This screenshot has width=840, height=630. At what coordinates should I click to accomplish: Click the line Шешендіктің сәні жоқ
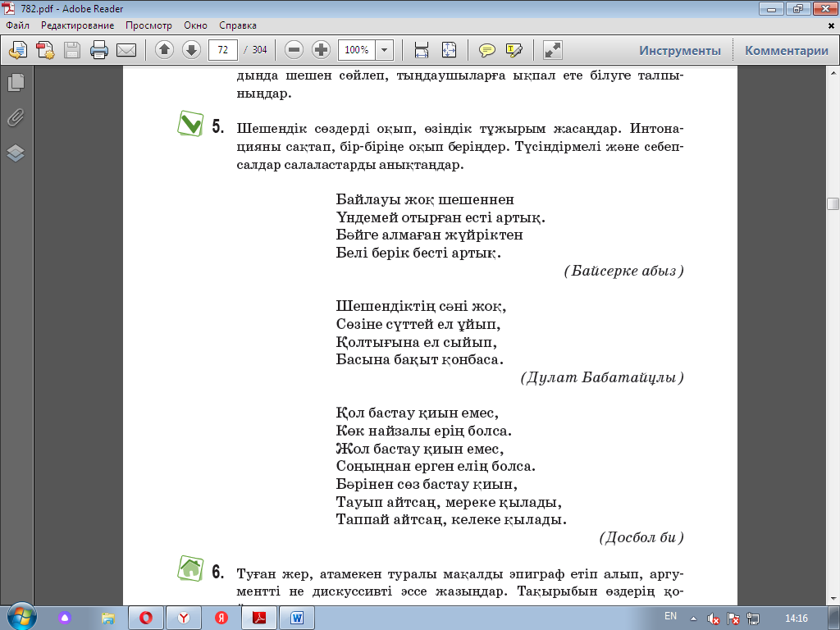(x=421, y=306)
